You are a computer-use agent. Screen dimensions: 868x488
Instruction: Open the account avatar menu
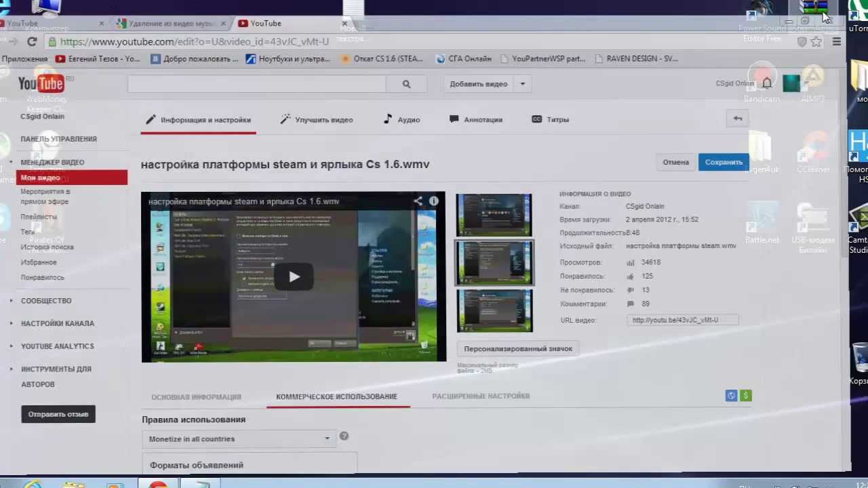click(791, 83)
